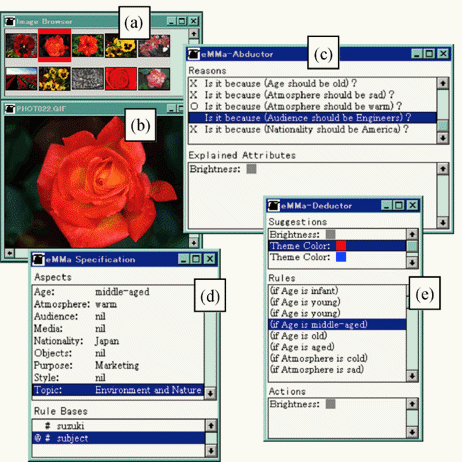Minimize the eMMa-Abductor window
The width and height of the screenshot is (463, 463).
coord(416,54)
